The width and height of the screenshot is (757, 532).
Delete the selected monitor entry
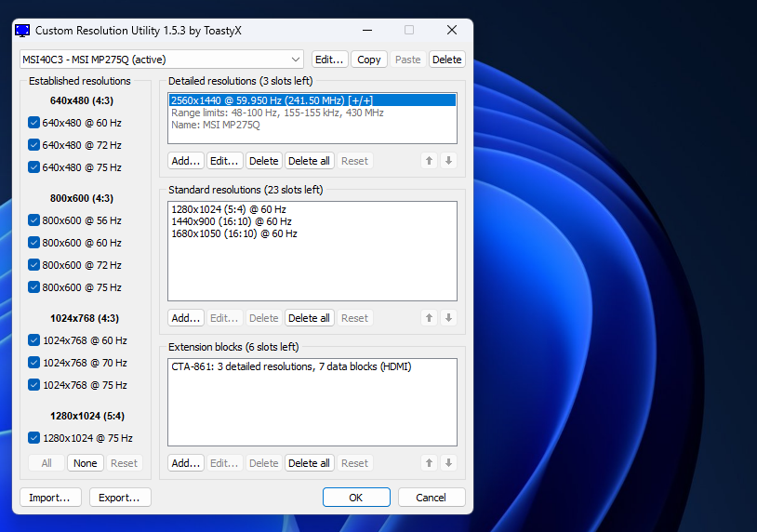(447, 60)
